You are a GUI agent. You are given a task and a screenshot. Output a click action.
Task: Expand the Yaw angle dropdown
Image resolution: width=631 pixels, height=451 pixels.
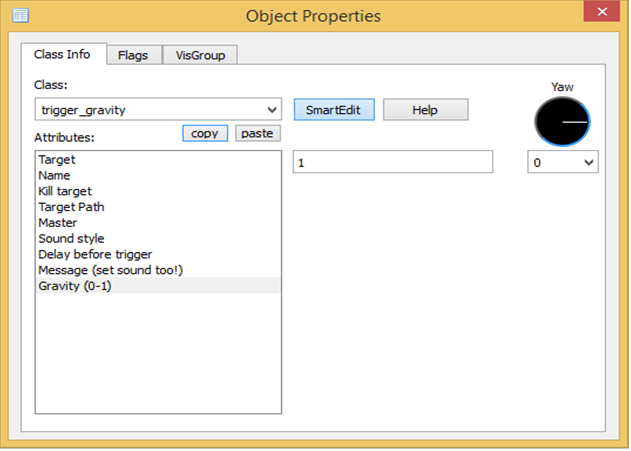[x=587, y=162]
